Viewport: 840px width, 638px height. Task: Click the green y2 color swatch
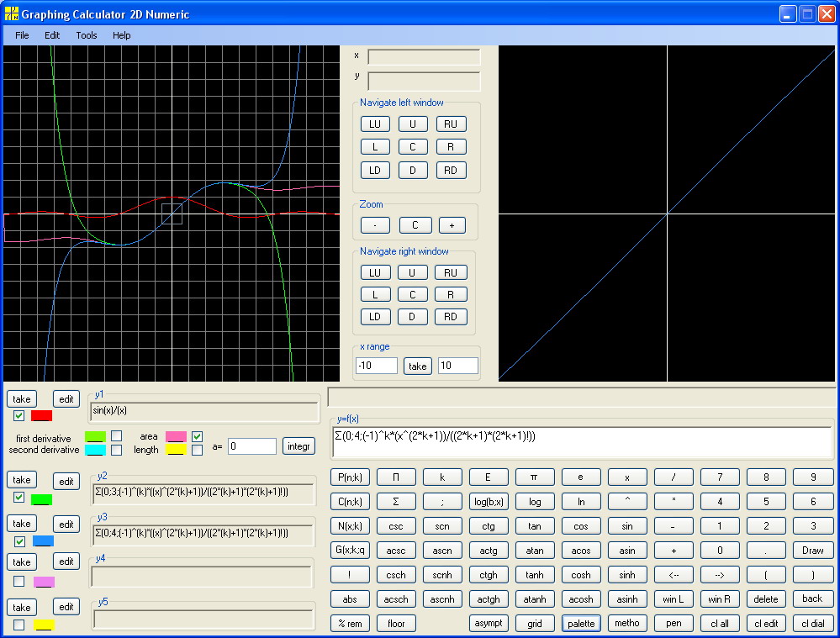(42, 500)
